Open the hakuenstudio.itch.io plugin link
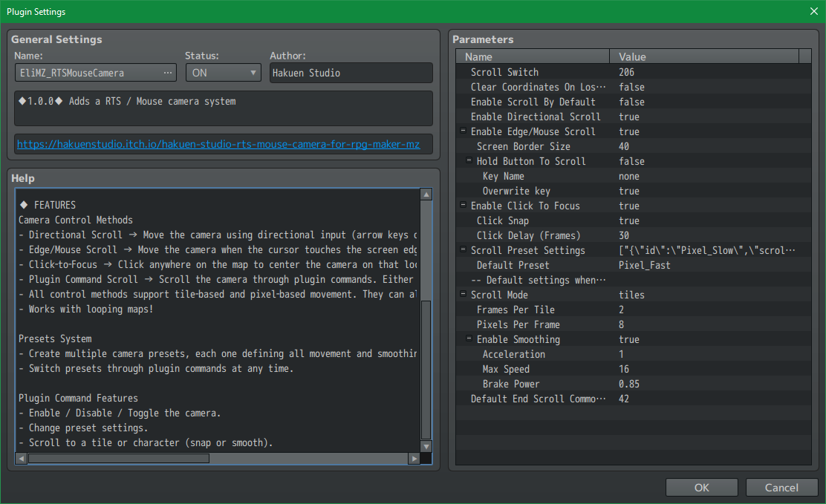826x504 pixels. coord(218,145)
